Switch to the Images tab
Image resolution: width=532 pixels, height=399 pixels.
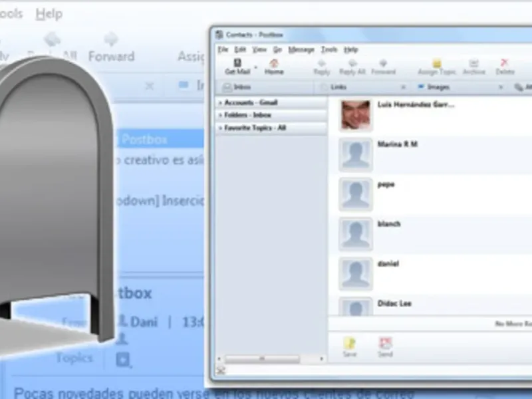(460, 87)
